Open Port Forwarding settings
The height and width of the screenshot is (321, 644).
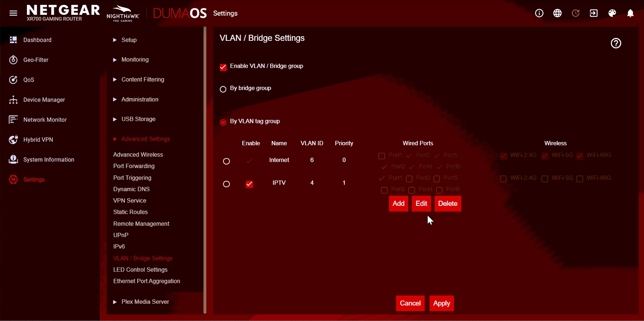[134, 166]
